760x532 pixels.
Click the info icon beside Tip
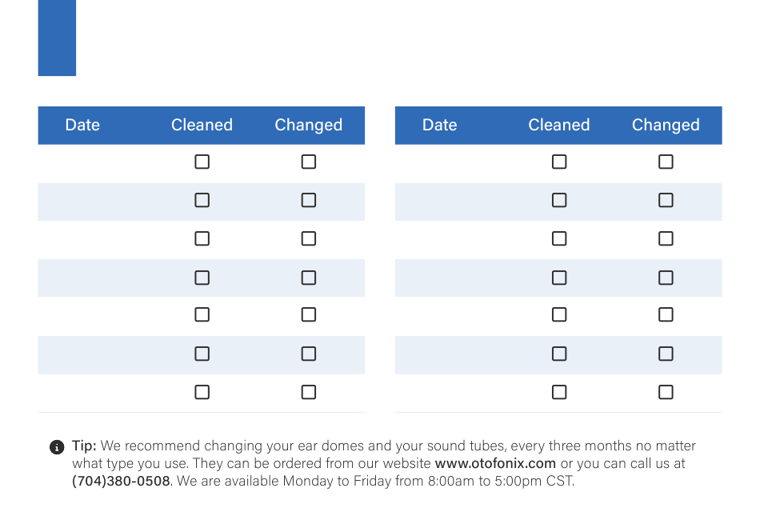(x=57, y=446)
